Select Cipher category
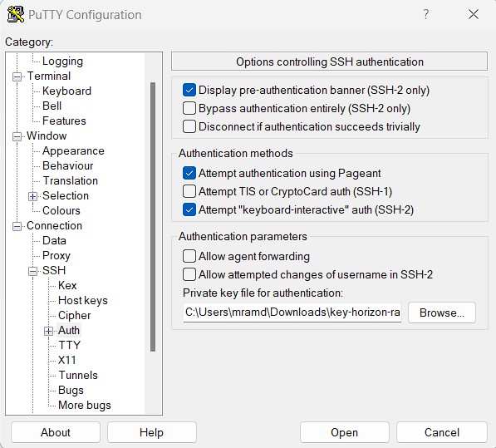Screen dimensions: 496x448 (74, 316)
